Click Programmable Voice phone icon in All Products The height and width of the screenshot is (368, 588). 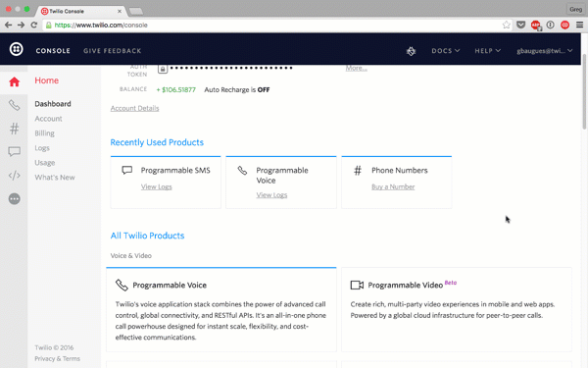pos(122,285)
